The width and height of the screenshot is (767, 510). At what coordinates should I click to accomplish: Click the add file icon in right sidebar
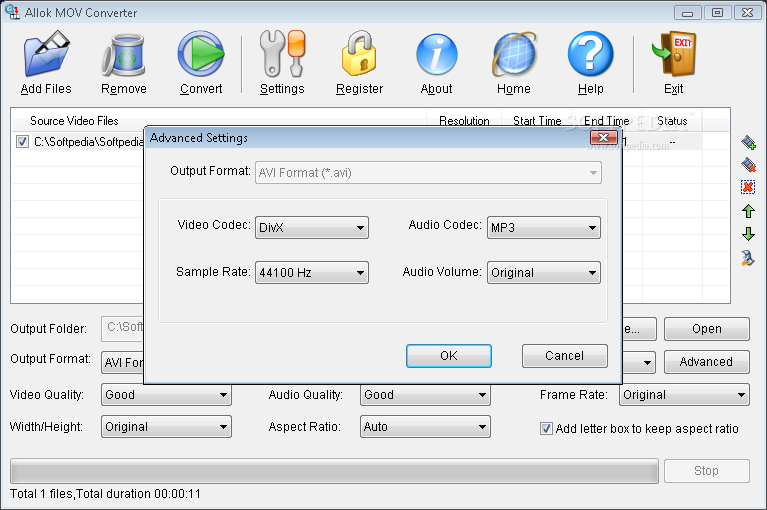(748, 142)
